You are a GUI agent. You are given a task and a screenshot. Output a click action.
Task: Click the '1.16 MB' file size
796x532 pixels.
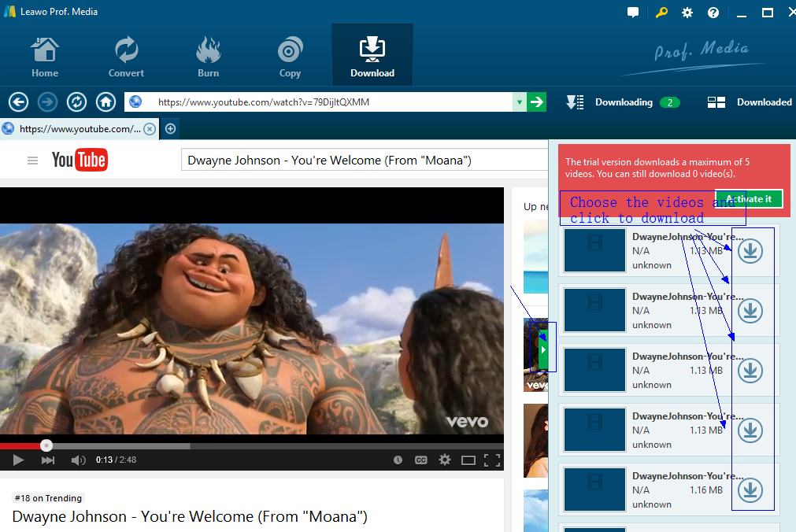tap(705, 490)
